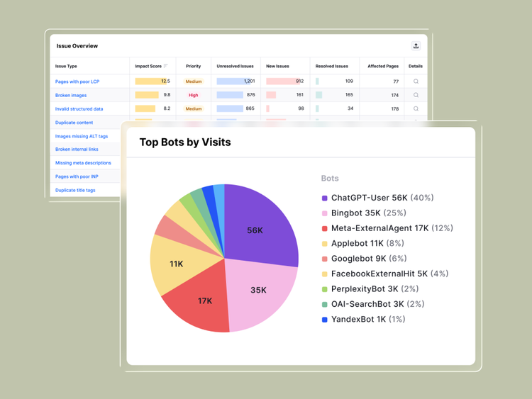Click Medium priority badge for Pages with poor LCP

pyautogui.click(x=194, y=82)
